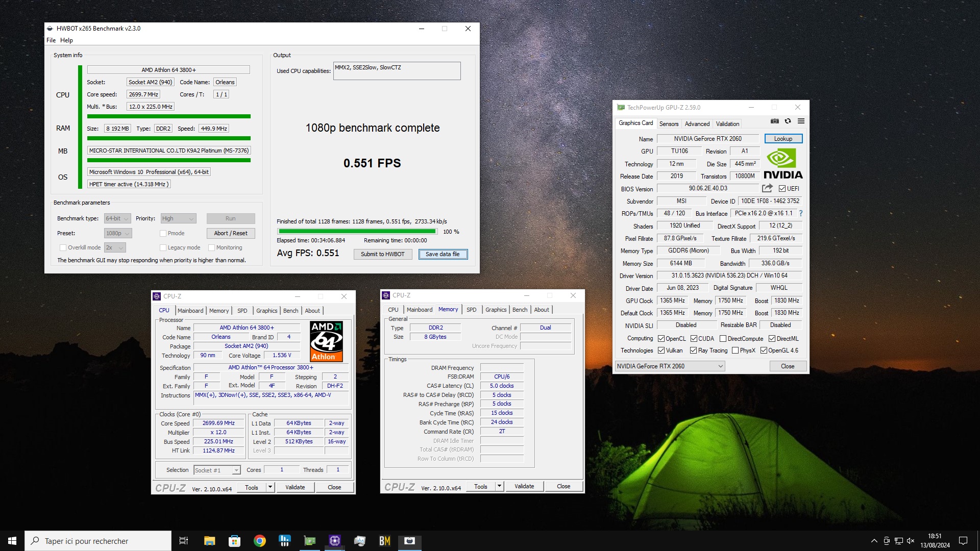Show hidden system tray icons
Screen dimensions: 980x551
pos(874,541)
